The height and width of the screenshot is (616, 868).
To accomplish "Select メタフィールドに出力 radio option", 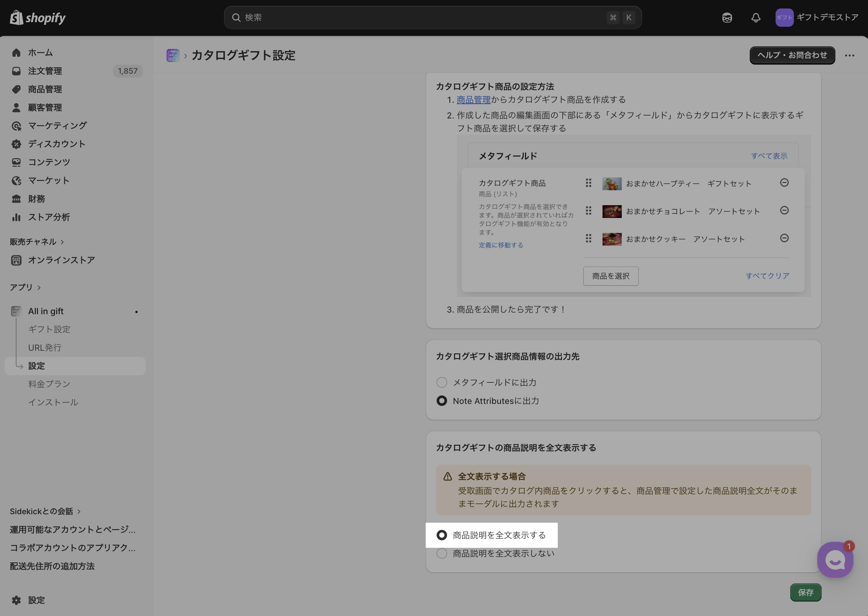I will coord(442,382).
